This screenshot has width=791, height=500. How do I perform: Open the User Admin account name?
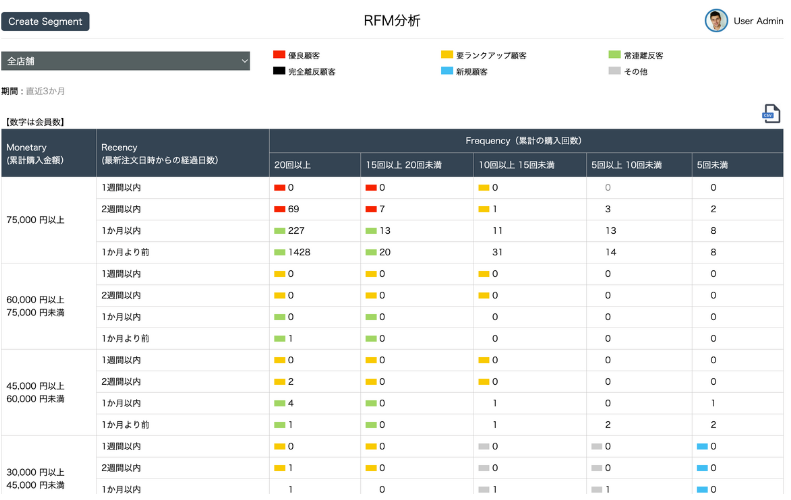coord(758,21)
